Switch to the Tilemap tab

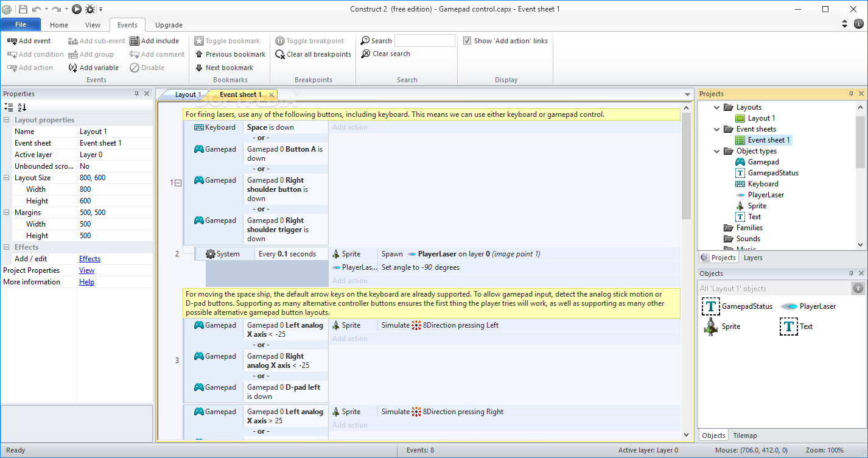pos(745,435)
